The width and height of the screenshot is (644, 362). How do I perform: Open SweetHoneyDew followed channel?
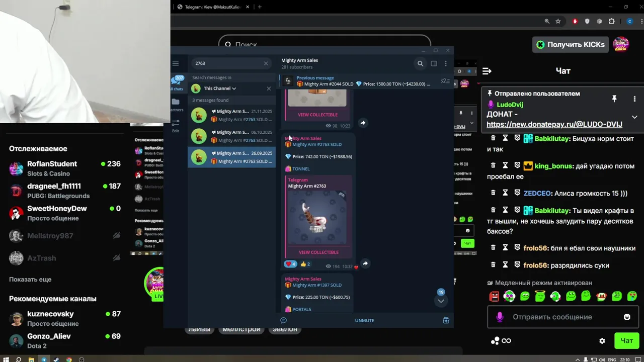point(64,213)
